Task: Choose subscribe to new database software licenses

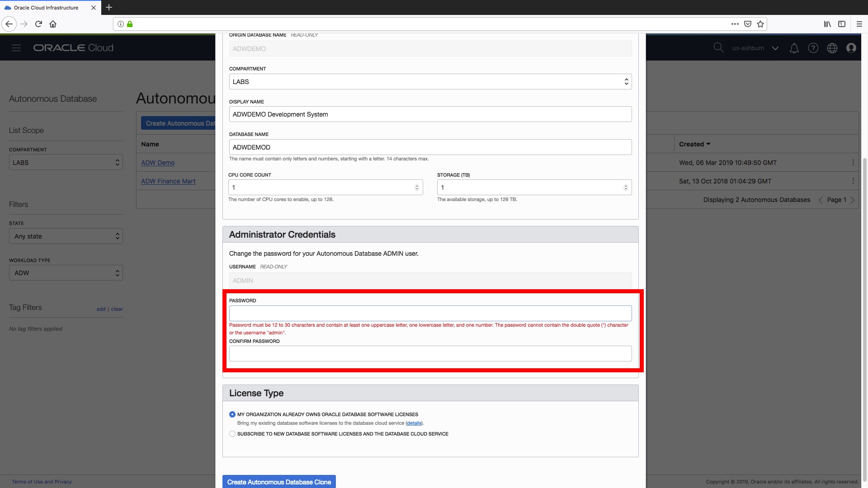Action: [x=232, y=434]
